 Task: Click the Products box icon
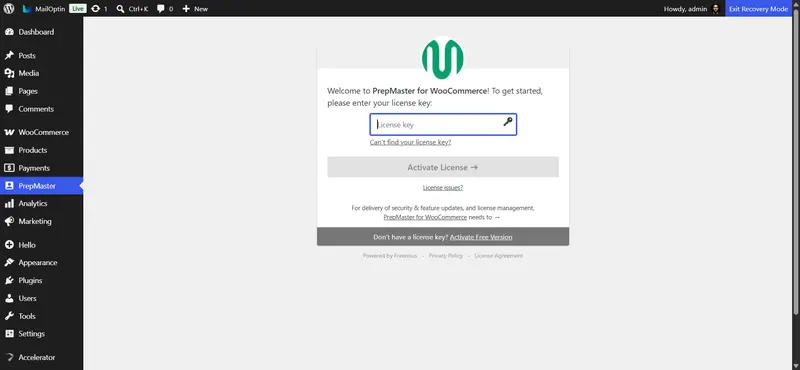pos(9,150)
